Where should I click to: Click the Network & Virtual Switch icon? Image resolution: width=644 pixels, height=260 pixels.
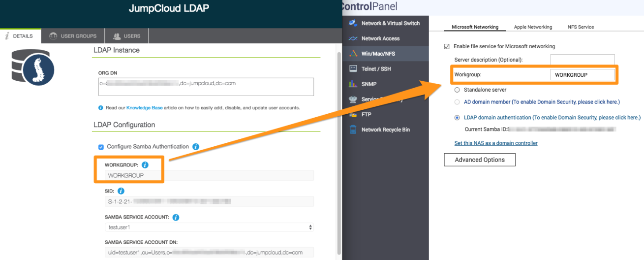(353, 23)
